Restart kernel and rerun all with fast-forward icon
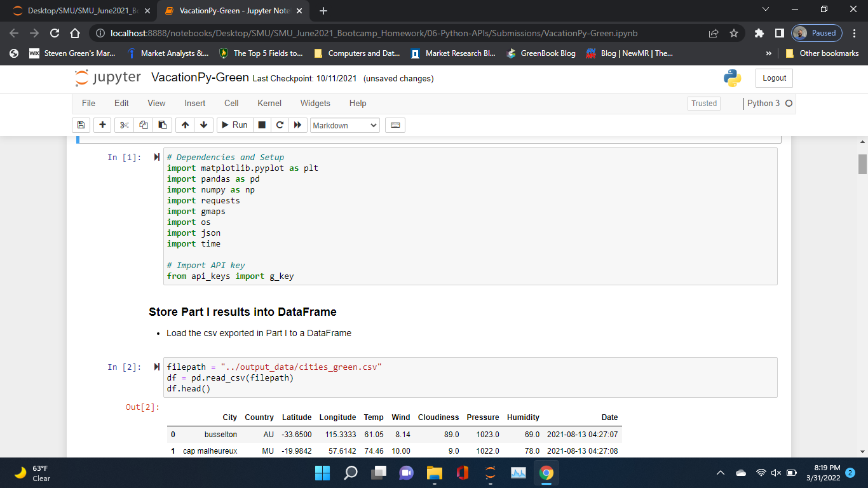 click(298, 125)
